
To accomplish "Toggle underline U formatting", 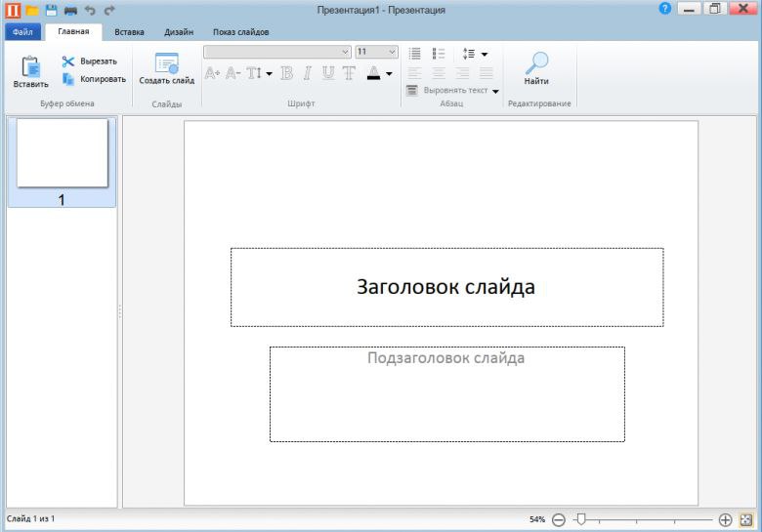I will click(328, 73).
